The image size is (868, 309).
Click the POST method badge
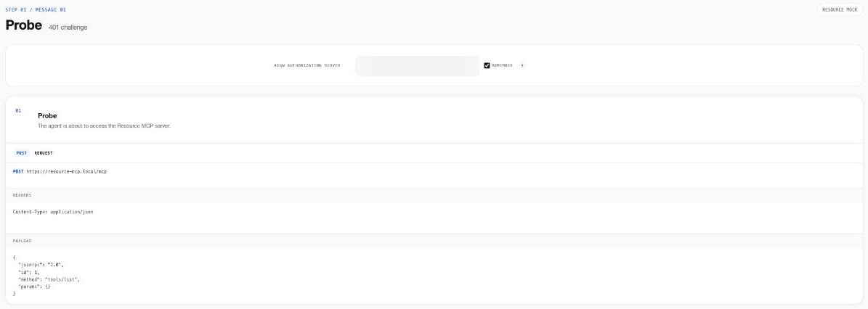pos(22,153)
